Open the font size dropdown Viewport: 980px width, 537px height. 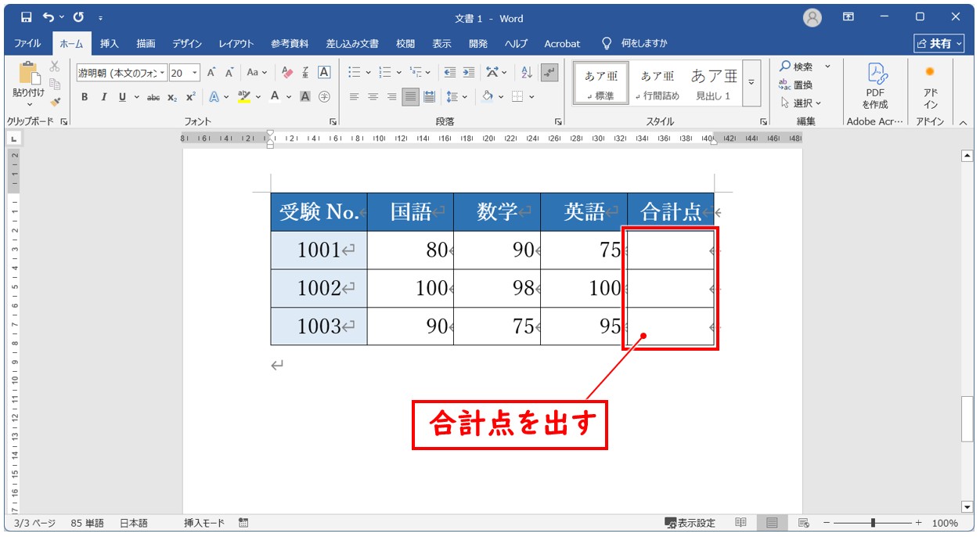point(195,73)
